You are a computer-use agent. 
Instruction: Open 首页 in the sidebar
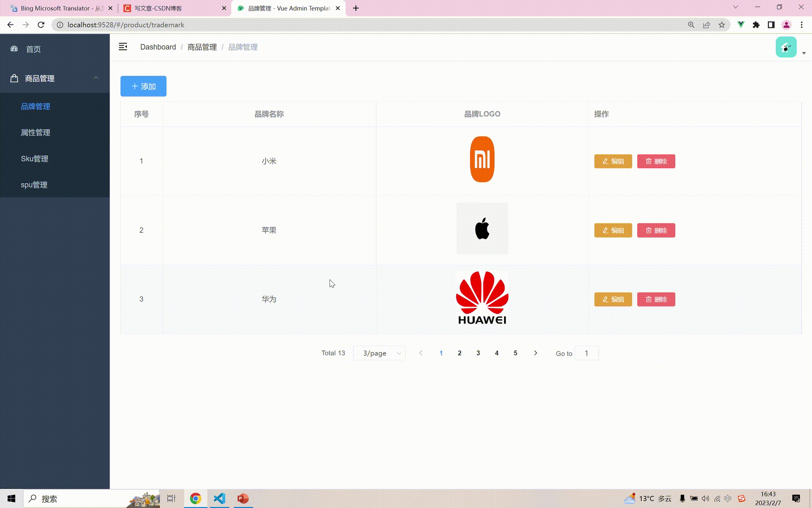tap(55, 49)
